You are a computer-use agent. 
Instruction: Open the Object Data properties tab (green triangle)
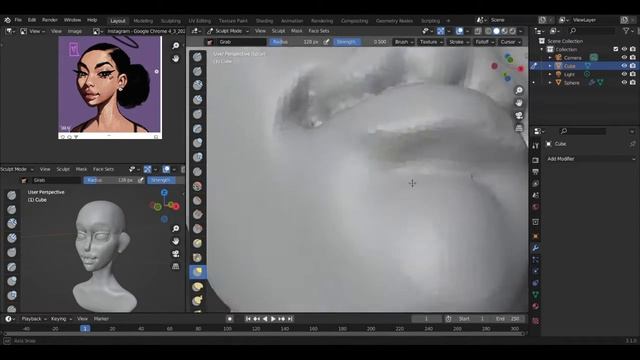536,294
